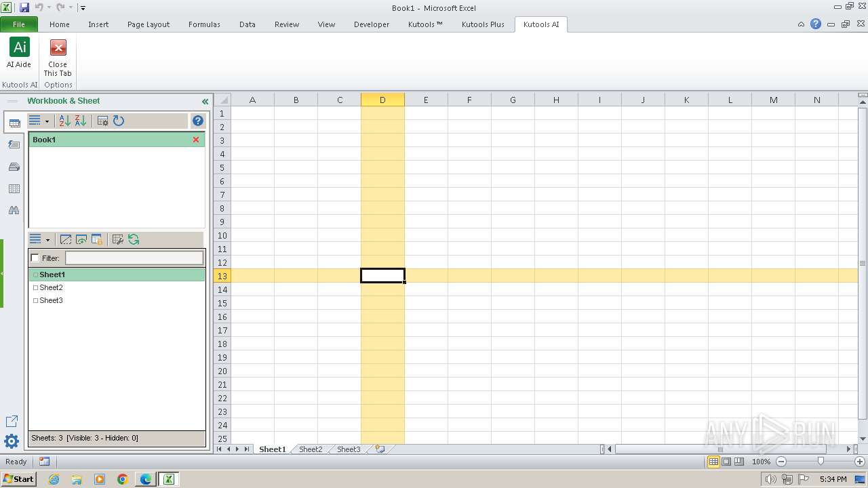Sort workbooks ascending A to Z

65,121
